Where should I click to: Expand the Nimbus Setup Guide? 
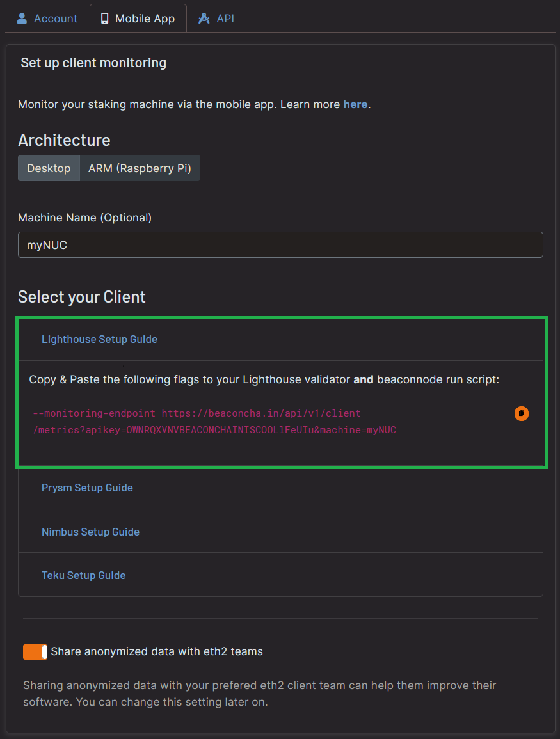(x=90, y=531)
